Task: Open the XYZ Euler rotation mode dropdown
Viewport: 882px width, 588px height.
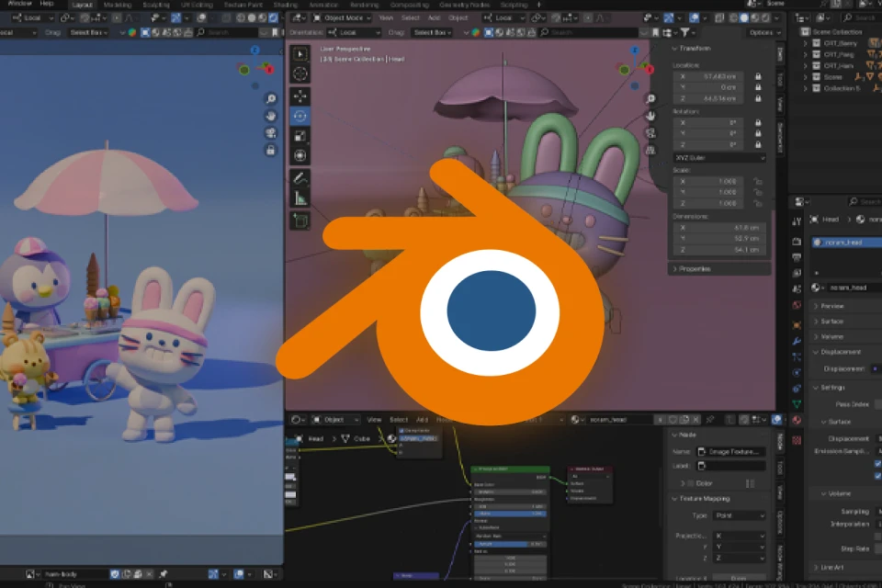Action: [719, 157]
